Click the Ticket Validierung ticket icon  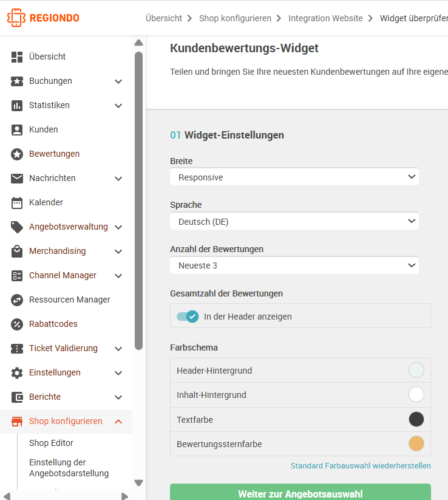point(17,349)
